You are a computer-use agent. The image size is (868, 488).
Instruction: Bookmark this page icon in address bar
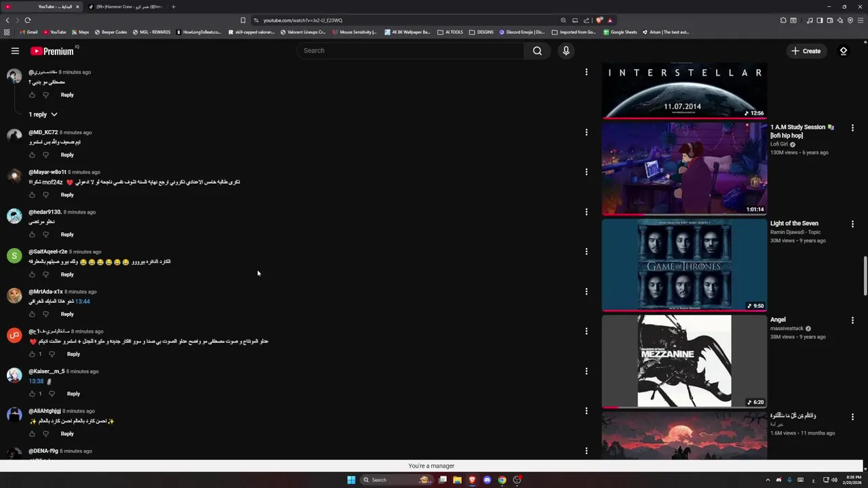[x=243, y=20]
